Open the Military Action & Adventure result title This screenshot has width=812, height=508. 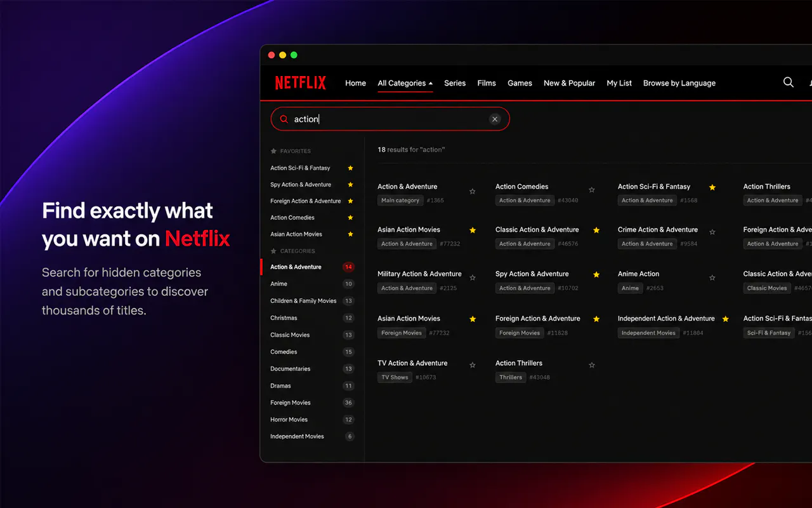click(419, 274)
